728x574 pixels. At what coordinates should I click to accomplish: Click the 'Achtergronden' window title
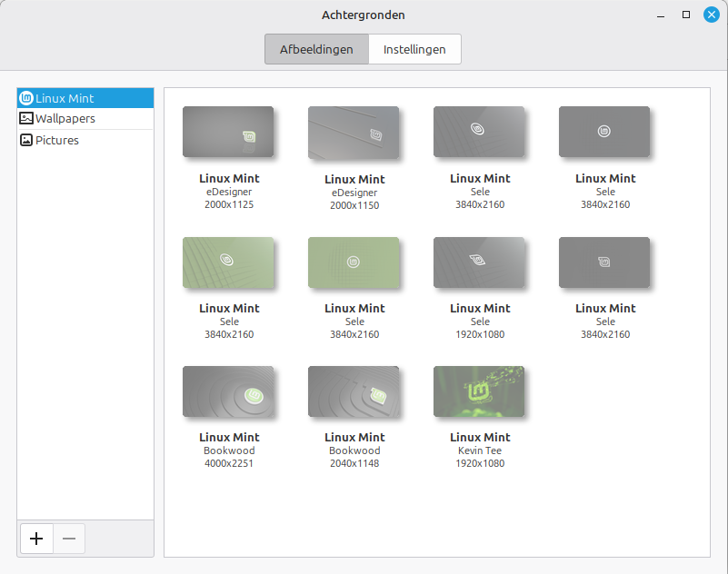(363, 15)
